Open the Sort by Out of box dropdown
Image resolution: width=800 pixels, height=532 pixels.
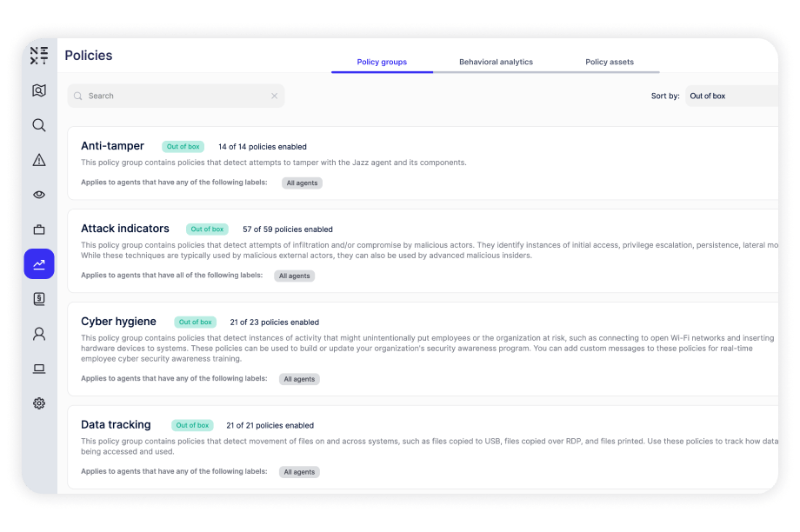tap(731, 96)
